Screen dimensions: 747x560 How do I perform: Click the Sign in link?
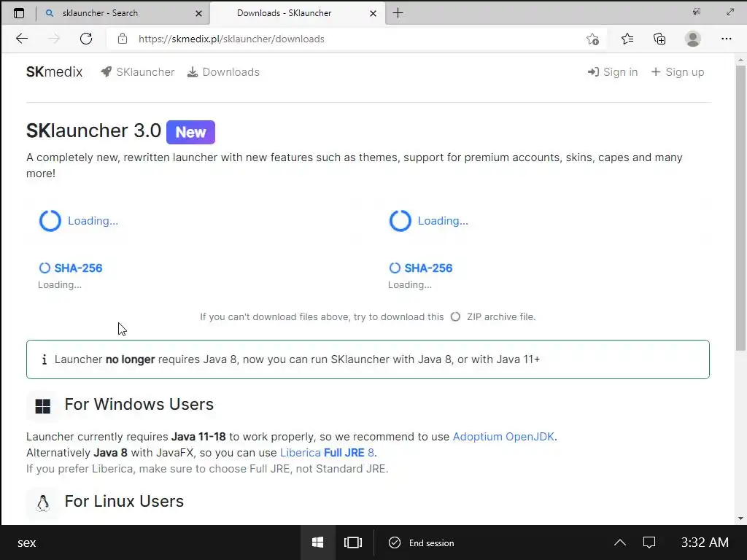click(x=613, y=72)
